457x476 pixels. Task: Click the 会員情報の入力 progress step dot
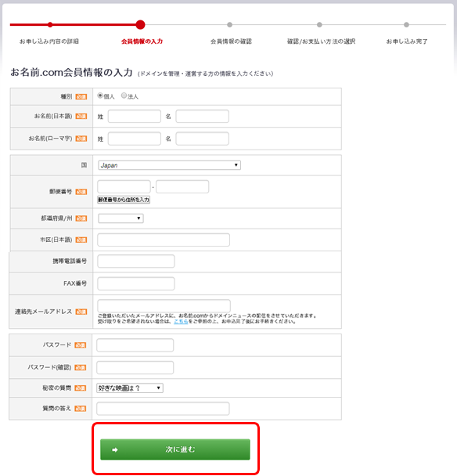click(x=140, y=24)
